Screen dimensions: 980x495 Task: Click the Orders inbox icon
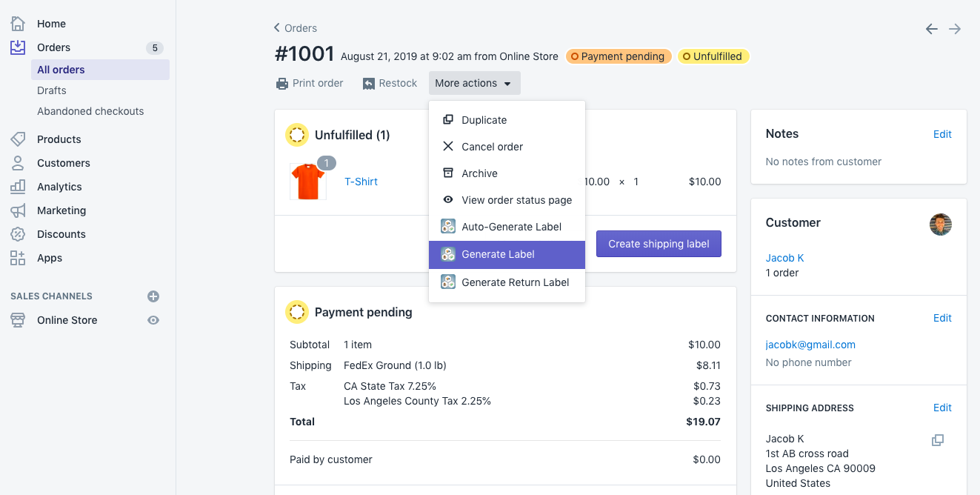(x=18, y=47)
